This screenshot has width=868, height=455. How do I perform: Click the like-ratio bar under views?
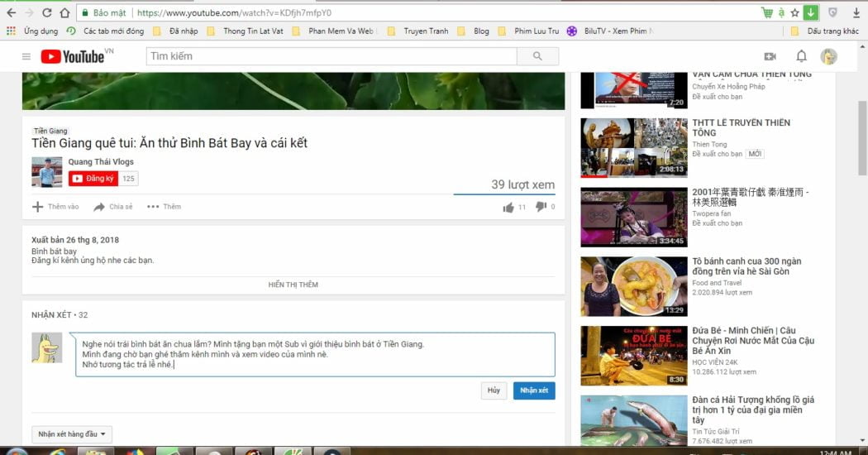(x=504, y=194)
